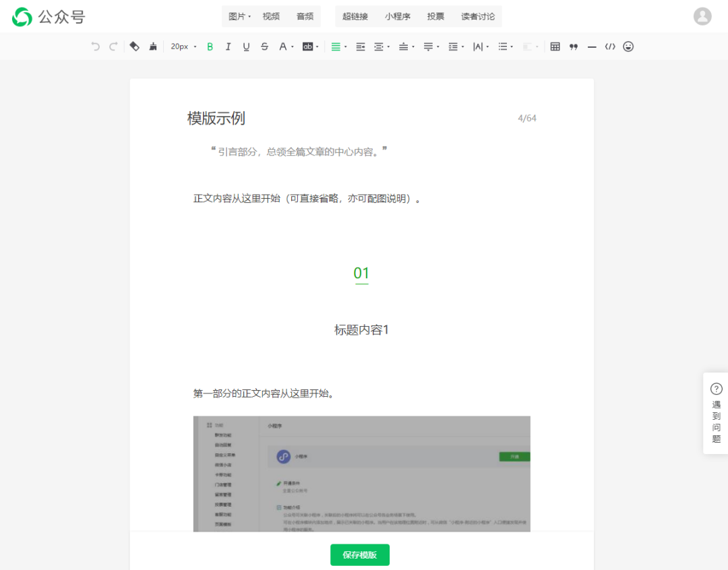Image resolution: width=728 pixels, height=570 pixels.
Task: Open the emoji picker
Action: (x=628, y=46)
